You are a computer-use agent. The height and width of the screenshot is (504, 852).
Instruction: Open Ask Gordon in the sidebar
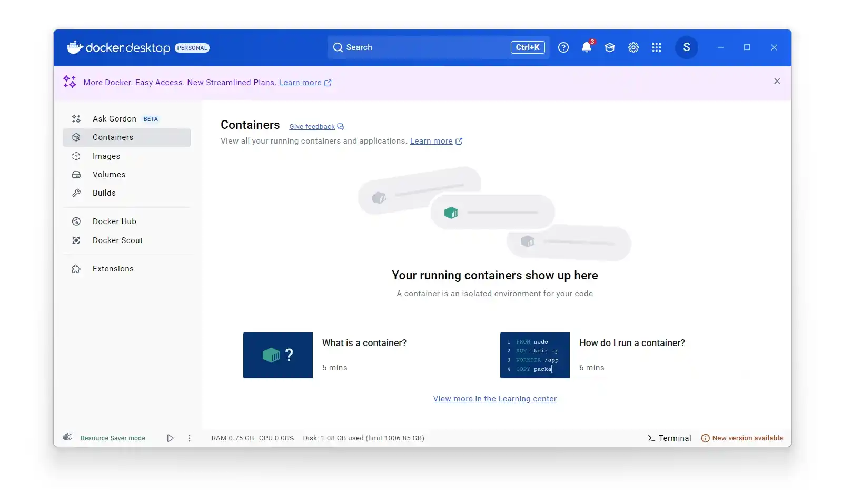click(114, 119)
